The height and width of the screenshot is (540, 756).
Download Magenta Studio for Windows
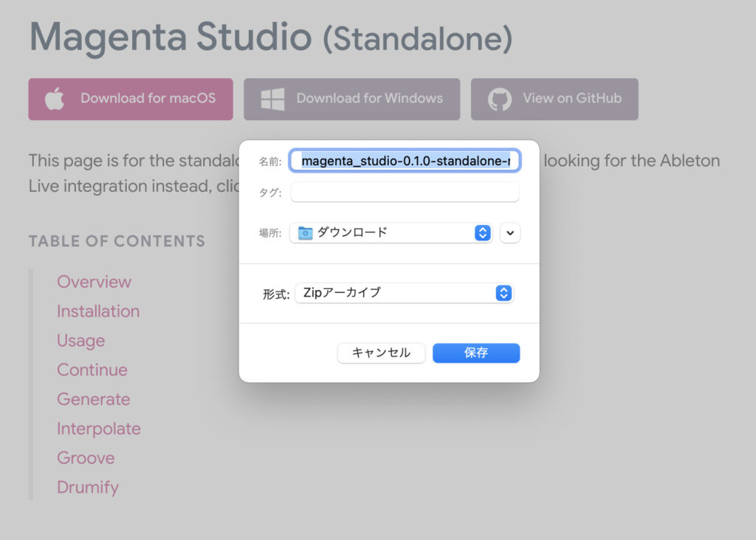tap(352, 100)
